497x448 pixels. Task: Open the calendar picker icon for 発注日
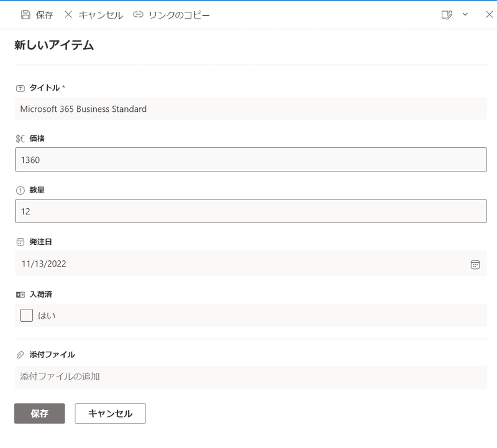click(x=475, y=264)
